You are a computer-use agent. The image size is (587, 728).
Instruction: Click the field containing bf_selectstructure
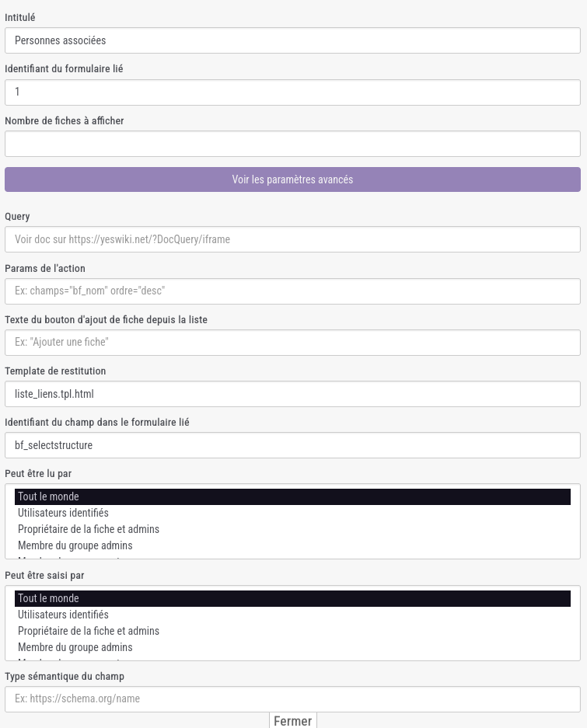coord(292,445)
